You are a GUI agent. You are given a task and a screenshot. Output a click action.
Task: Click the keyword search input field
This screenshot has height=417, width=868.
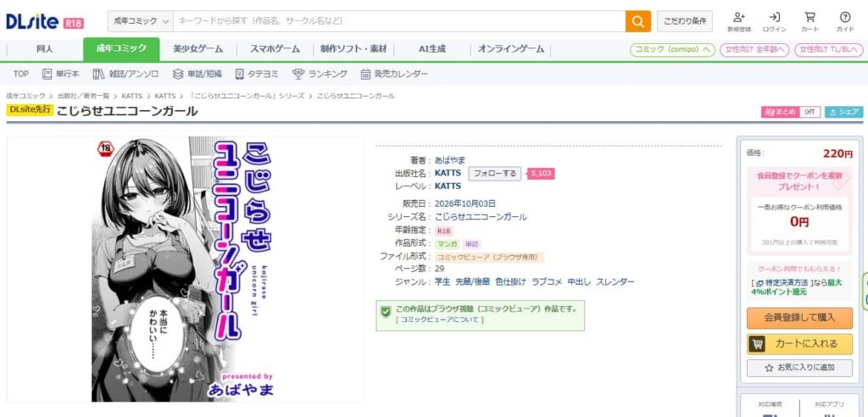pos(398,21)
